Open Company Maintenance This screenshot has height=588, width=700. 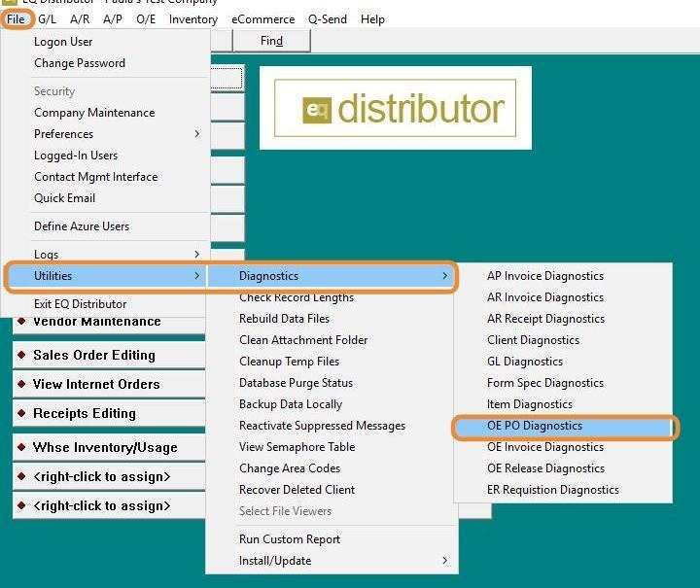pyautogui.click(x=106, y=113)
